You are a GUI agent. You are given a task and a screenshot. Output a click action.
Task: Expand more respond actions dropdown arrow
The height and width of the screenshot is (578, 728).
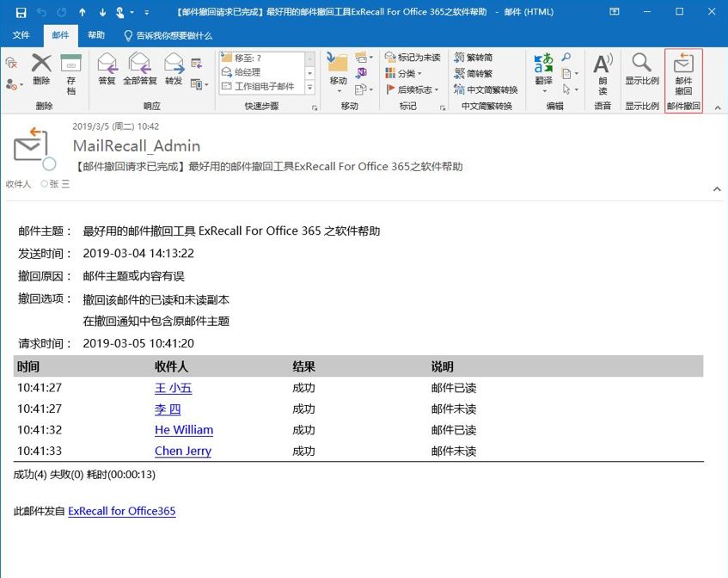[206, 85]
